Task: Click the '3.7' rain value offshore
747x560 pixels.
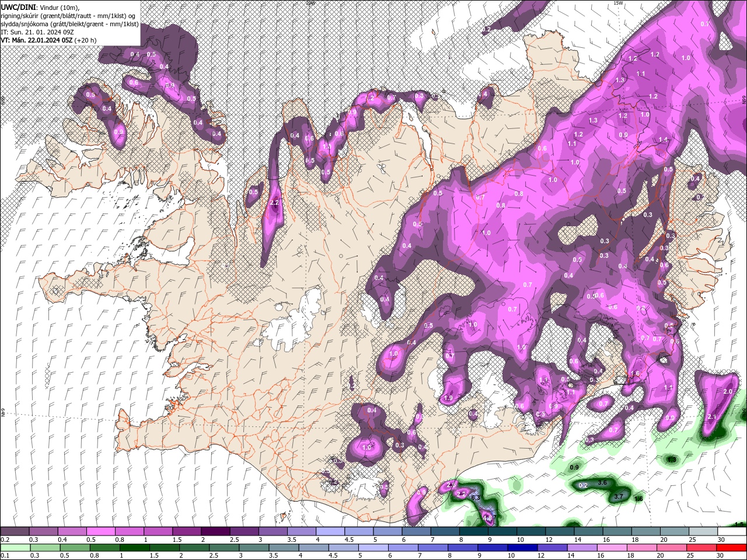Action: click(x=619, y=497)
